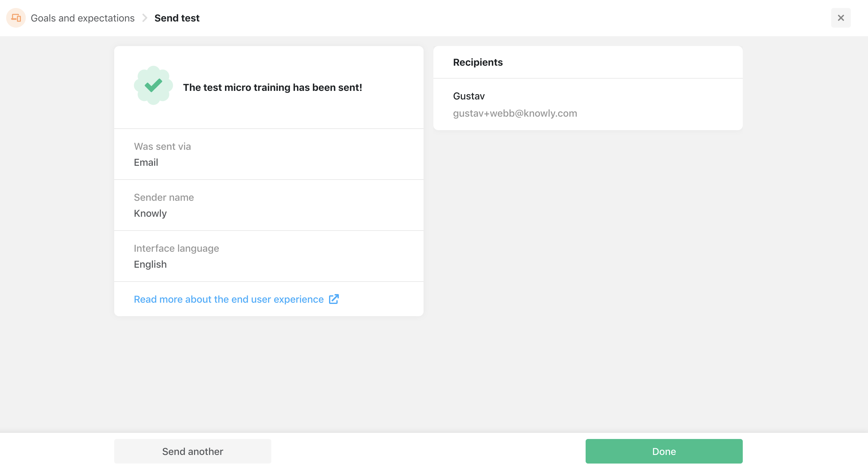Click the breadcrumb chevron arrow
868x466 pixels.
coord(145,18)
